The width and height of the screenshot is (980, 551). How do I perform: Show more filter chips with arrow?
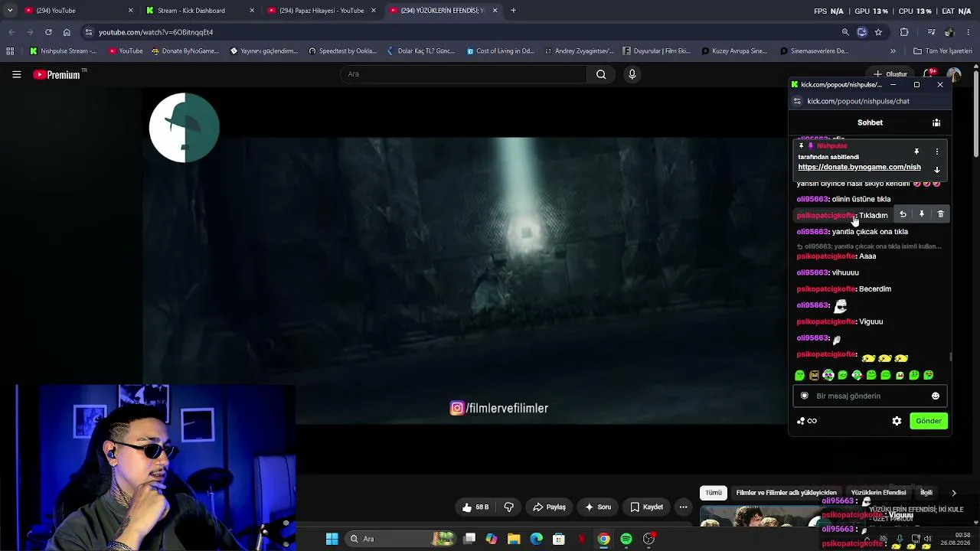coord(953,493)
